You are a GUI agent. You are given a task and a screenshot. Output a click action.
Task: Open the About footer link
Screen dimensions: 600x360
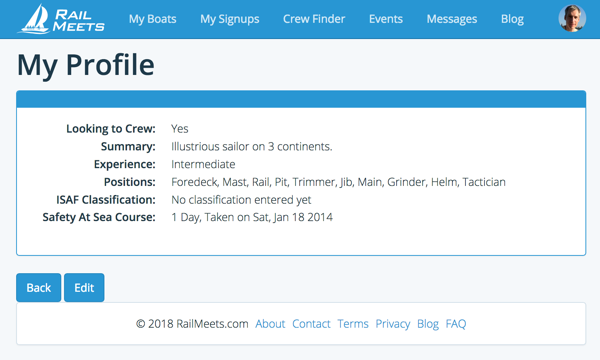click(270, 324)
